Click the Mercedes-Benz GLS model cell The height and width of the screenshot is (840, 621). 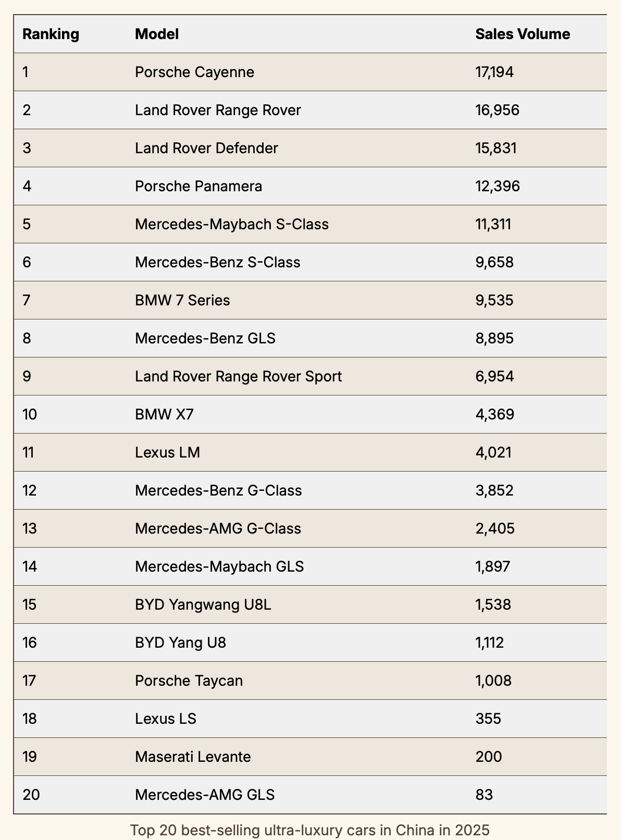click(x=205, y=338)
